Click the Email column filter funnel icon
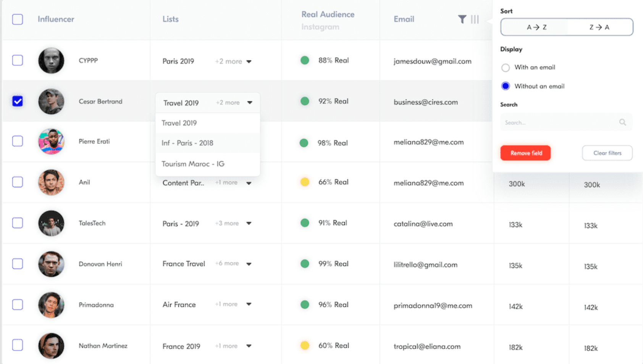 (462, 19)
